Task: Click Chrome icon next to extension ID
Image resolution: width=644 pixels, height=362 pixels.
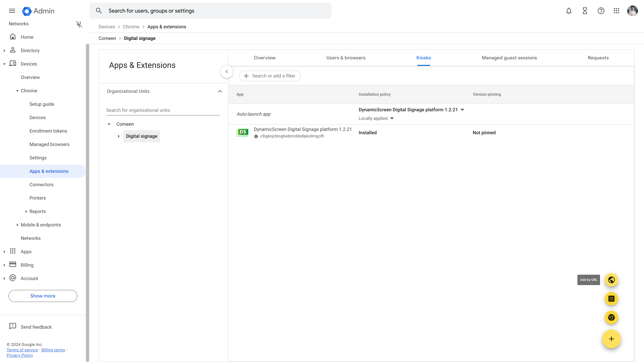Action: point(256,136)
